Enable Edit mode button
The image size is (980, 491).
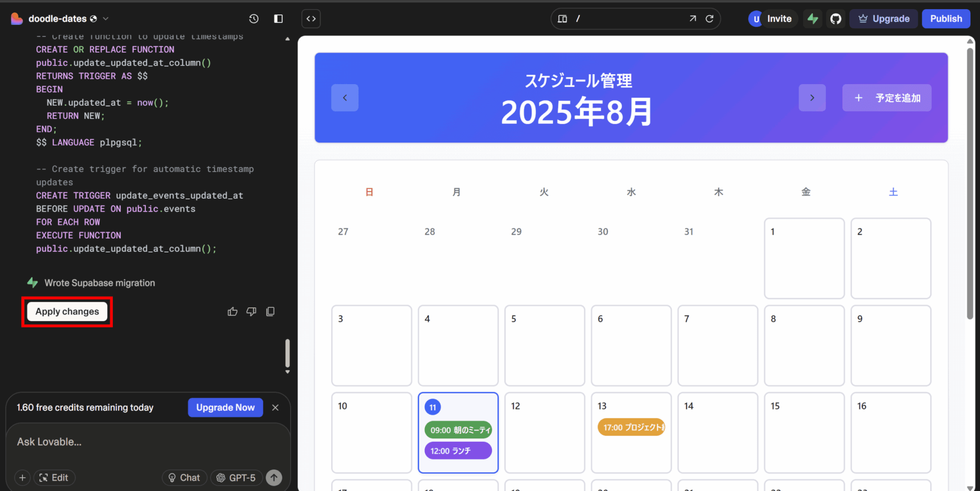54,478
